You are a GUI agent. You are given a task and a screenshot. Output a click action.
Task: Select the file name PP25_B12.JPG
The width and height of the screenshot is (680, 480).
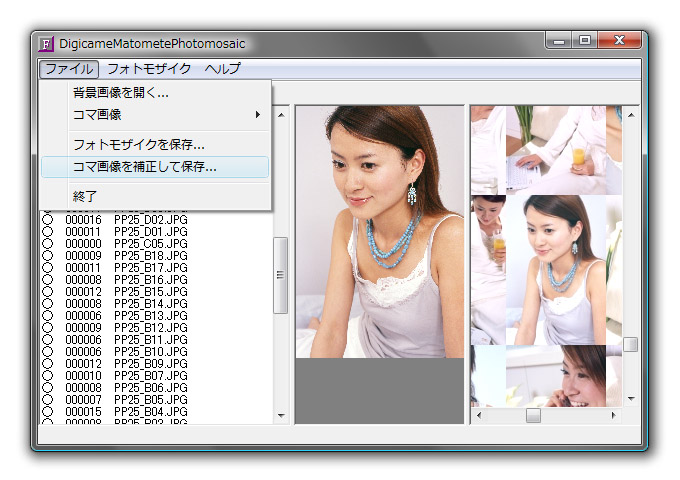[x=151, y=327]
